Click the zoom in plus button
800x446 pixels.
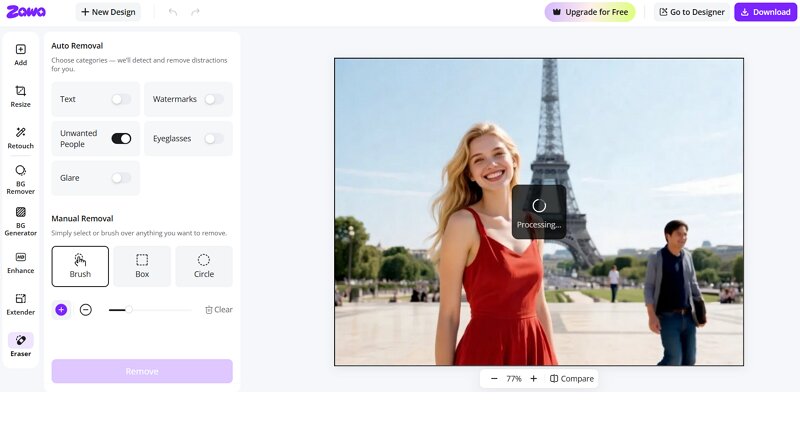(533, 379)
